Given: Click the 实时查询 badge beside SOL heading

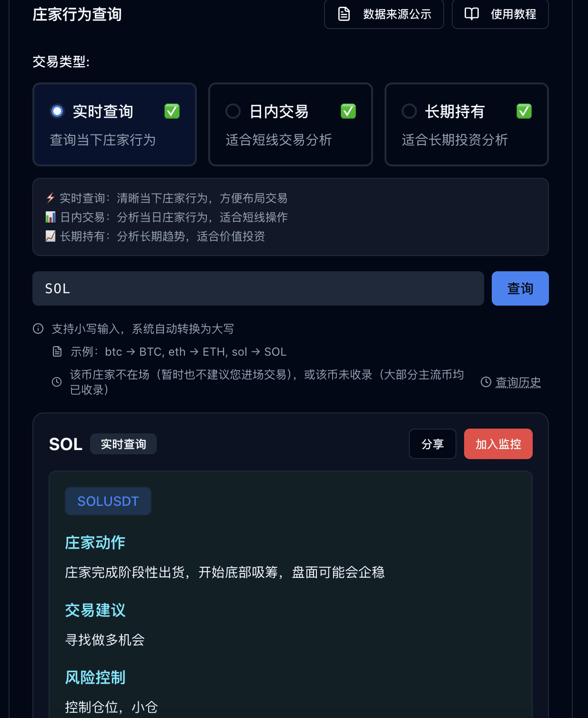Looking at the screenshot, I should tap(123, 444).
